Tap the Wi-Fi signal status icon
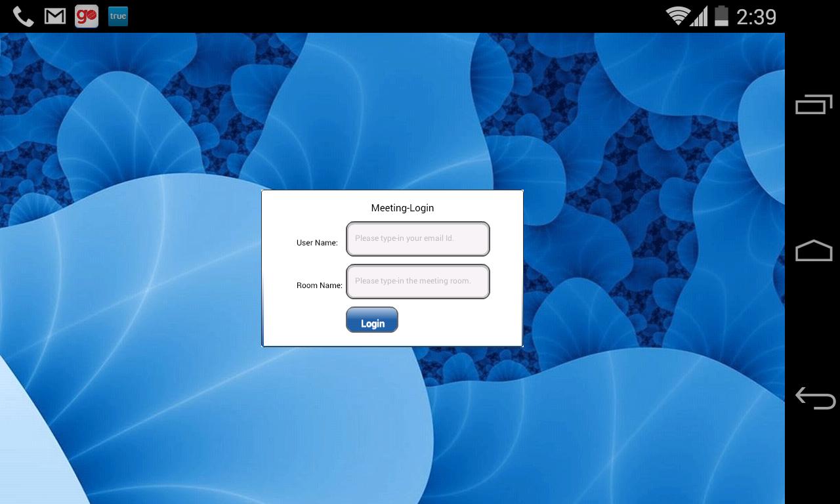 tap(677, 16)
